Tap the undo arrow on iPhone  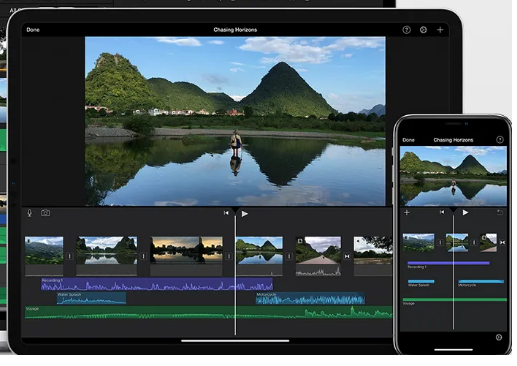500,212
